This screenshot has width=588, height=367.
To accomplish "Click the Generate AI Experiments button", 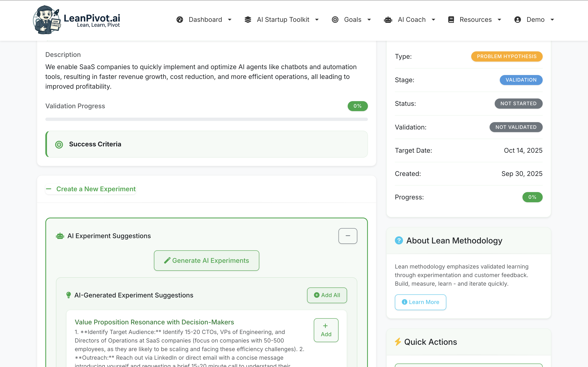I will tap(206, 260).
